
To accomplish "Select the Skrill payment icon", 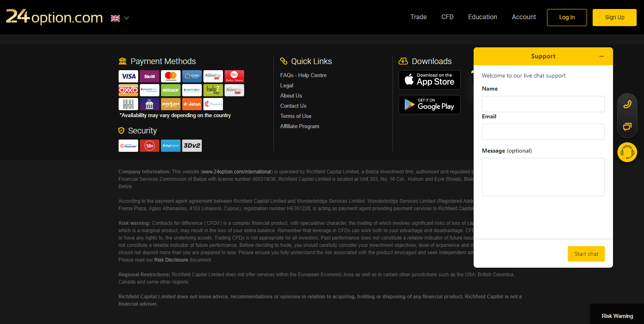I will pyautogui.click(x=150, y=76).
